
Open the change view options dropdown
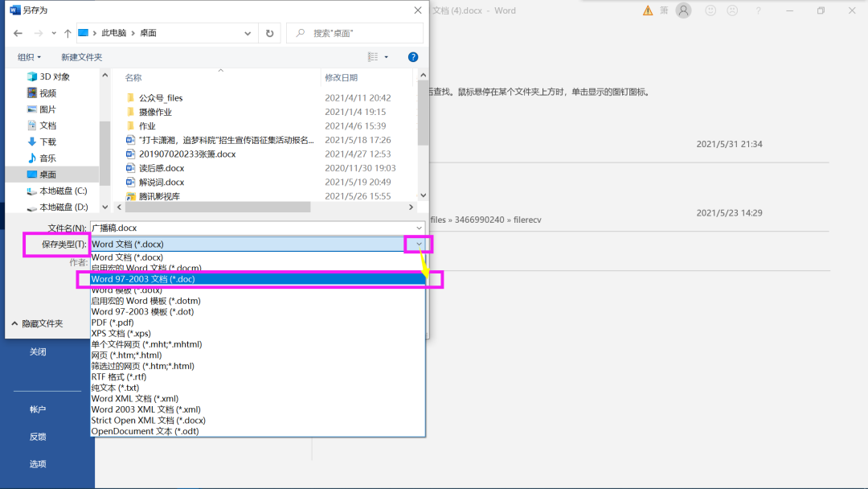387,57
